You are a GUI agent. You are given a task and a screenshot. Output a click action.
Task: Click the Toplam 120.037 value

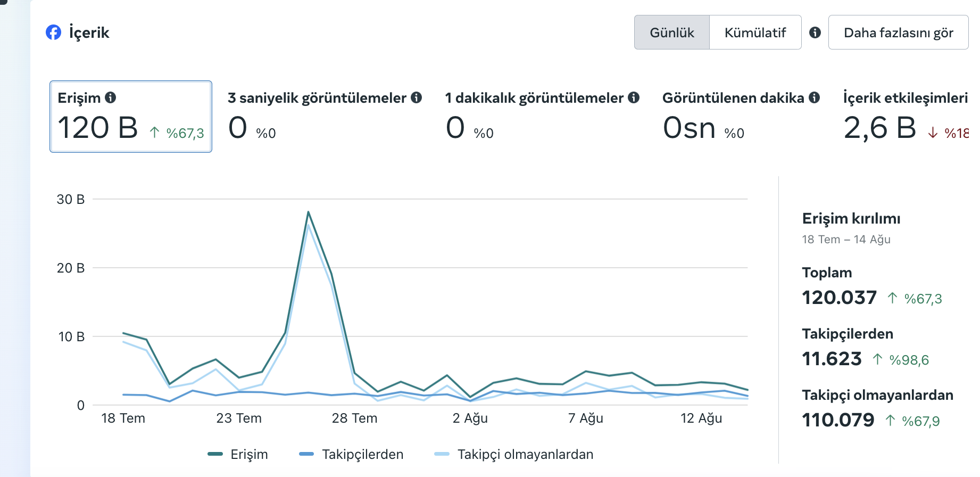click(839, 298)
